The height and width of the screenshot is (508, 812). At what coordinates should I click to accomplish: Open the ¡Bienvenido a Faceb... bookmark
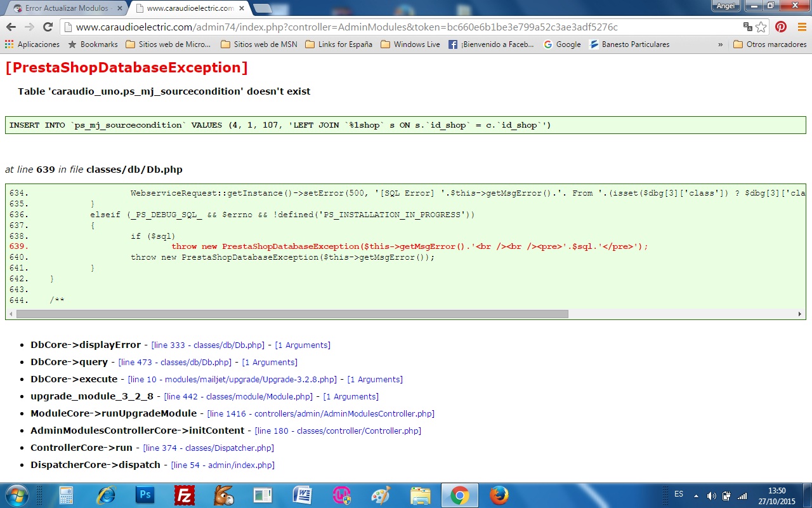pos(492,44)
